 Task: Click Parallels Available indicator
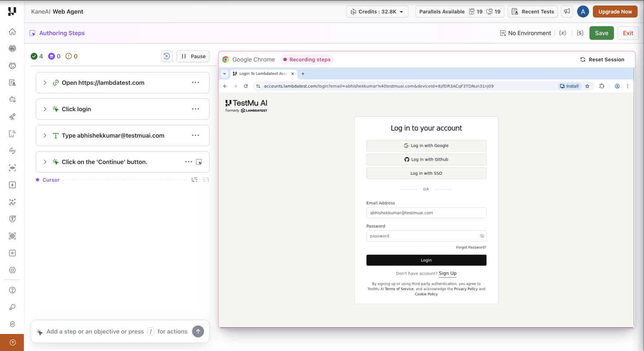pyautogui.click(x=460, y=12)
